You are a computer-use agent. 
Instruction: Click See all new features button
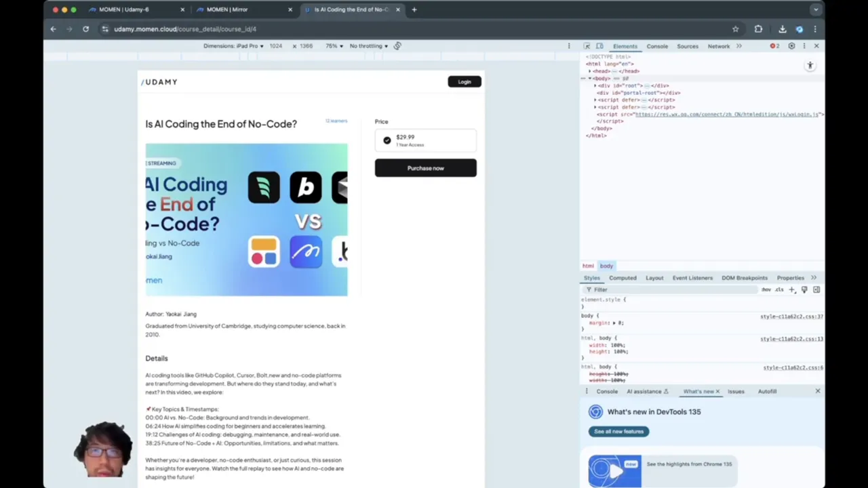618,431
